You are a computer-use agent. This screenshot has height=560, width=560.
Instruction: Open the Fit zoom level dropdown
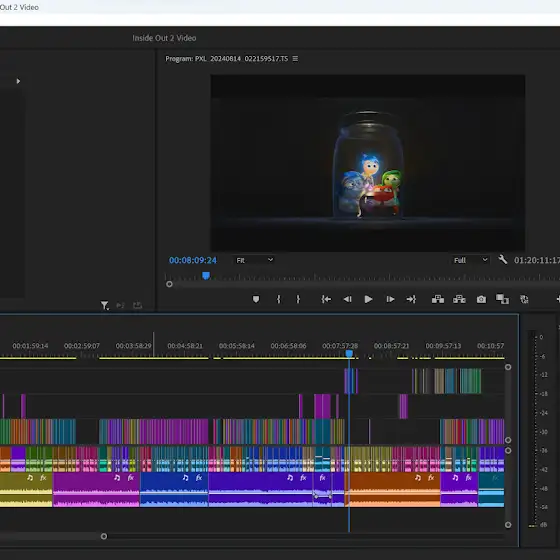point(254,260)
